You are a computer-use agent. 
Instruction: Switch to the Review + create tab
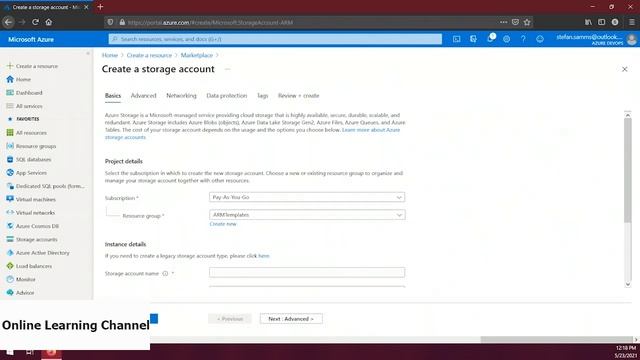point(298,96)
